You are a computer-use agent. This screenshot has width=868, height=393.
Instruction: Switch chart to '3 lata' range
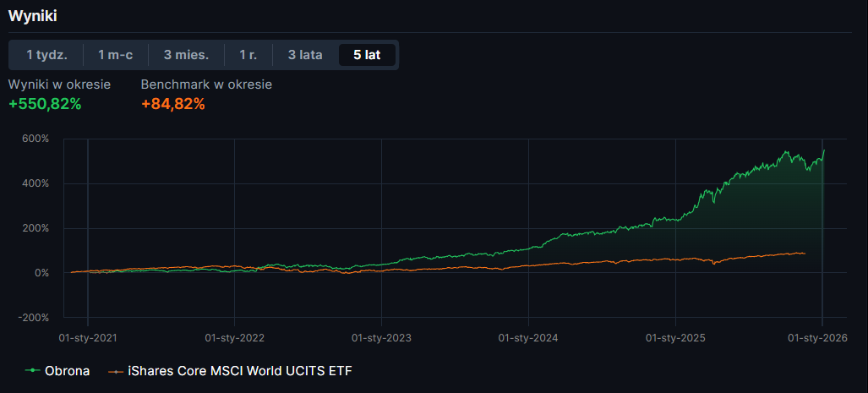[x=305, y=55]
